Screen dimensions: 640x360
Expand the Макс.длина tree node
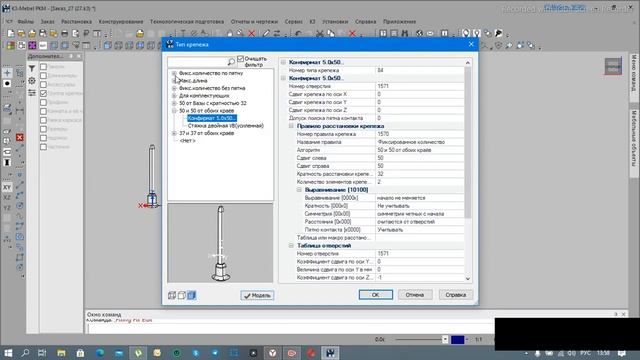point(174,80)
